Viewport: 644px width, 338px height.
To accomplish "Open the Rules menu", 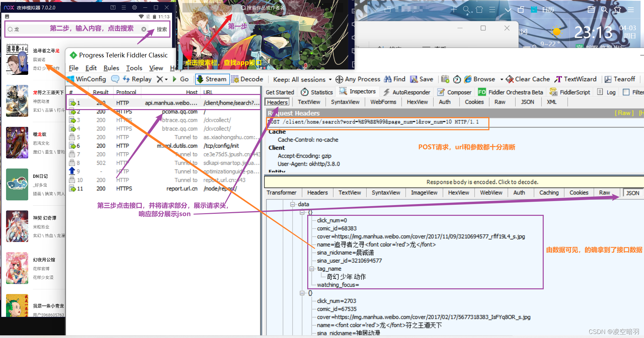I will (111, 68).
